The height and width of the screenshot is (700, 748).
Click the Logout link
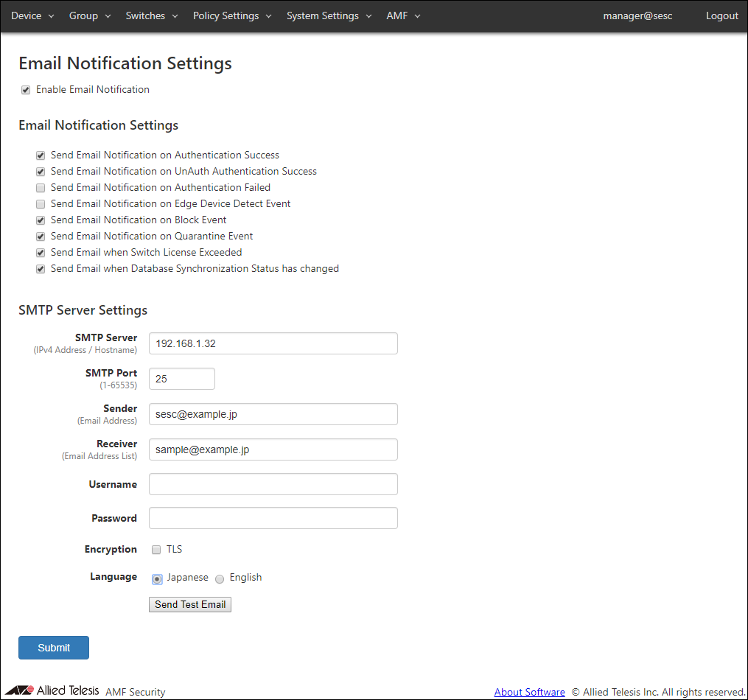(x=721, y=15)
